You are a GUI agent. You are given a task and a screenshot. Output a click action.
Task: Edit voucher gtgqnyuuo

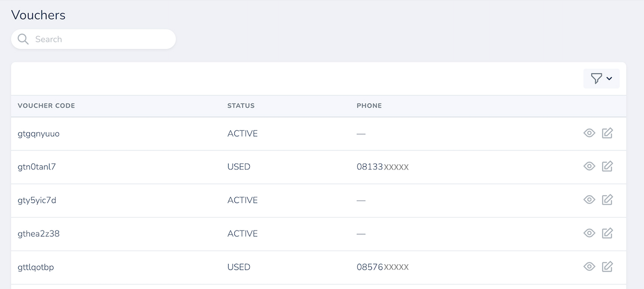(607, 134)
